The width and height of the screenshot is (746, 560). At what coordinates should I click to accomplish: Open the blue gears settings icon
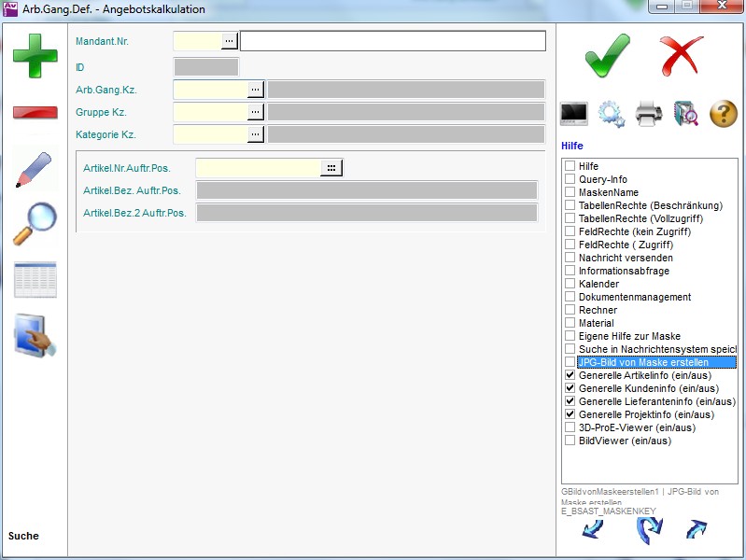coord(612,114)
